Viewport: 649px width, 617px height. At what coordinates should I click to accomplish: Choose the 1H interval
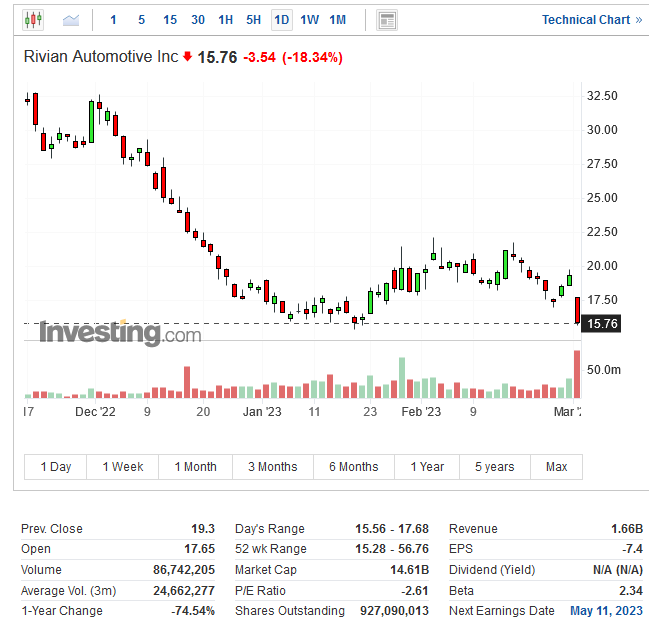tap(226, 20)
